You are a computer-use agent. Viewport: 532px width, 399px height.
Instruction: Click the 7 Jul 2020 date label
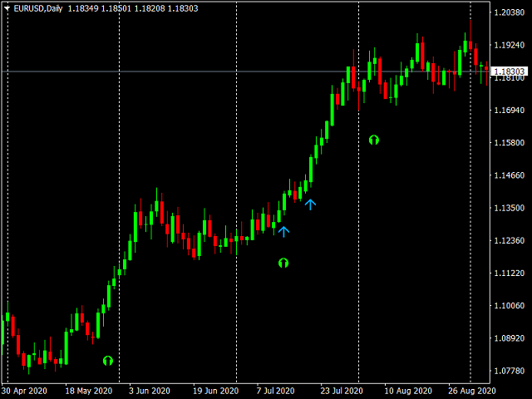pyautogui.click(x=275, y=391)
